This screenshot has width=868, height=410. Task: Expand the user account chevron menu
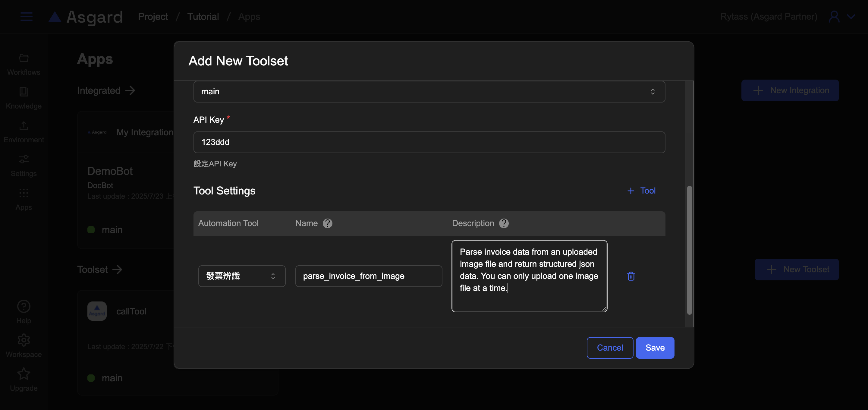point(851,17)
